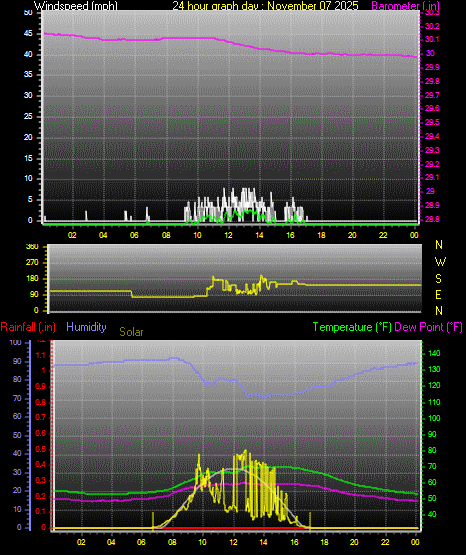Click the 140 temperature scale value

[434, 353]
